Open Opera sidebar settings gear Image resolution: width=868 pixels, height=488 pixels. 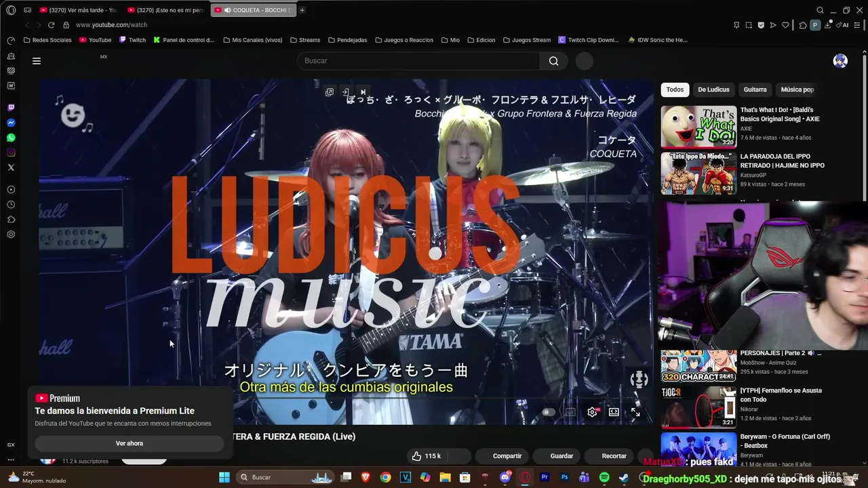tap(11, 235)
